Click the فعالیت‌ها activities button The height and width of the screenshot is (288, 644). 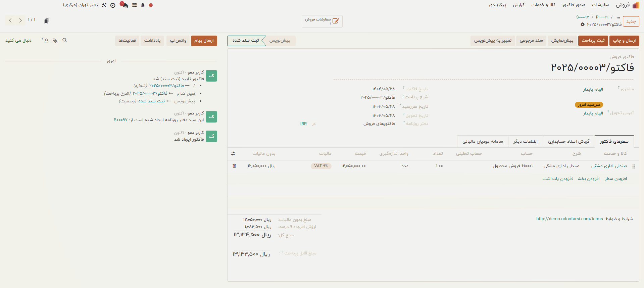[x=127, y=41]
